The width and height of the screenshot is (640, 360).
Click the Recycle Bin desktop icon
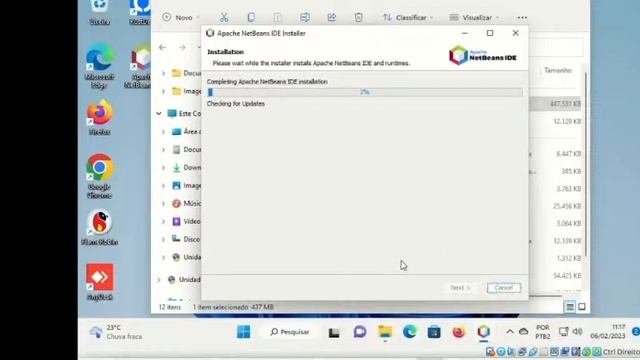pyautogui.click(x=100, y=12)
